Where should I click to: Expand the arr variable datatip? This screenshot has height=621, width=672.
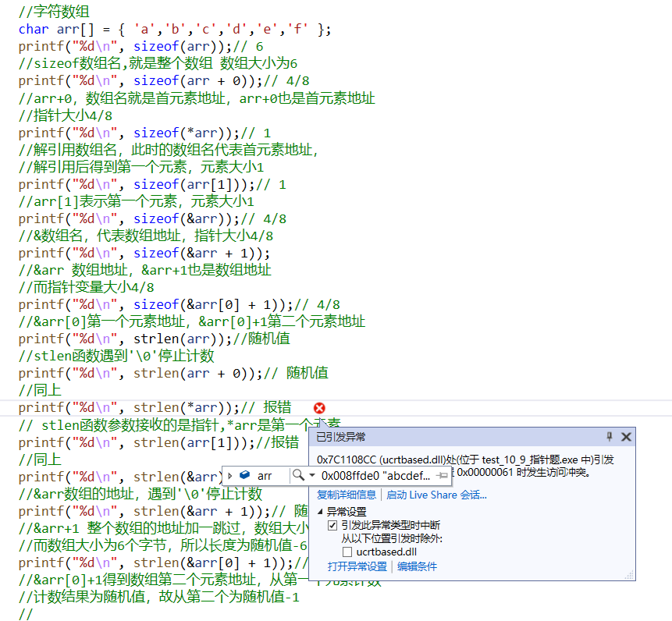coord(230,476)
